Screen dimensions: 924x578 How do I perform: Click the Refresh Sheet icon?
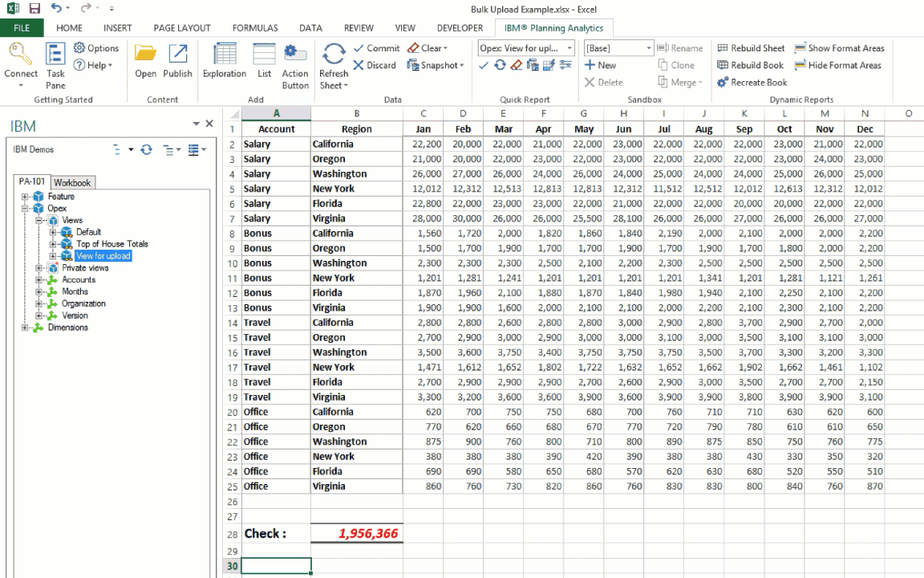pyautogui.click(x=334, y=54)
